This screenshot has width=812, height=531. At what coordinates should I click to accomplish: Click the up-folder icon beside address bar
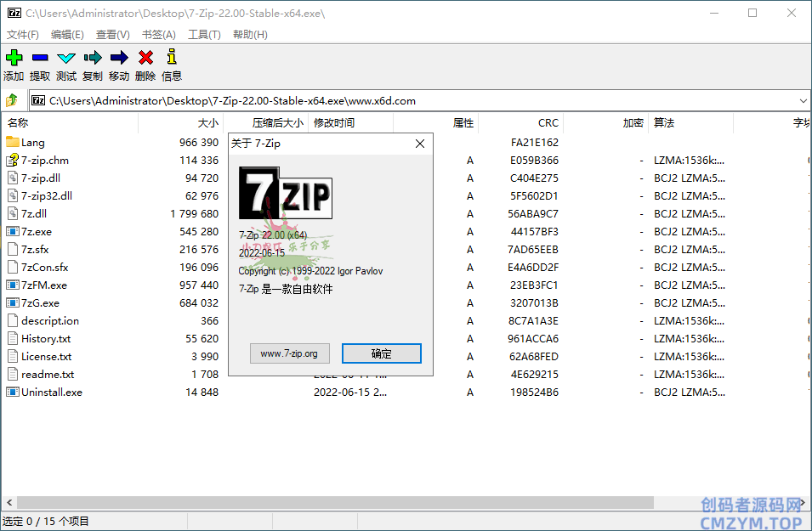click(x=12, y=100)
